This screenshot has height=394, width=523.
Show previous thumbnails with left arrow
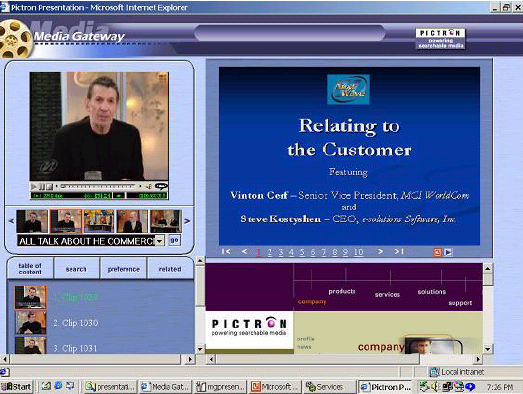pyautogui.click(x=12, y=221)
